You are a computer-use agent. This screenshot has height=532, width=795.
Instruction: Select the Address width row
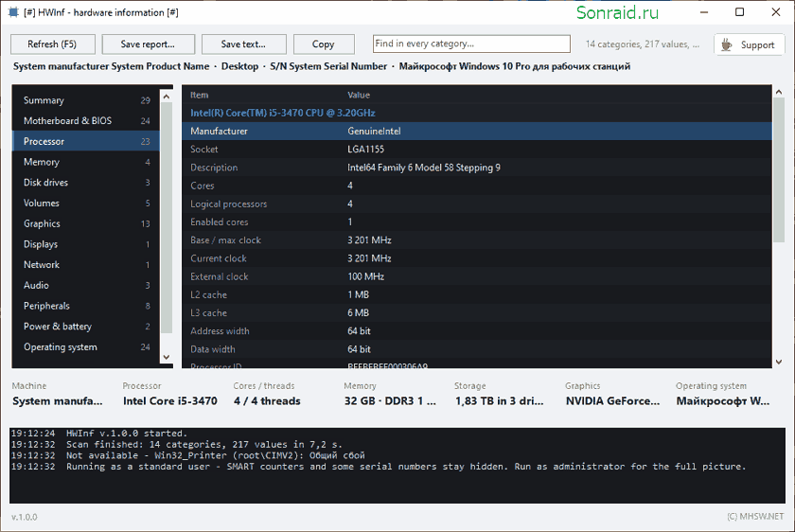pos(477,331)
